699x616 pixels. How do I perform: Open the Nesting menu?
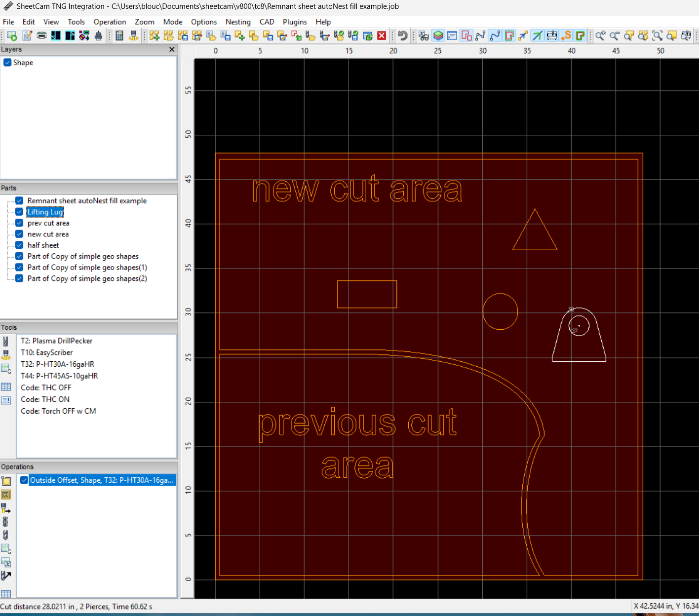[238, 22]
